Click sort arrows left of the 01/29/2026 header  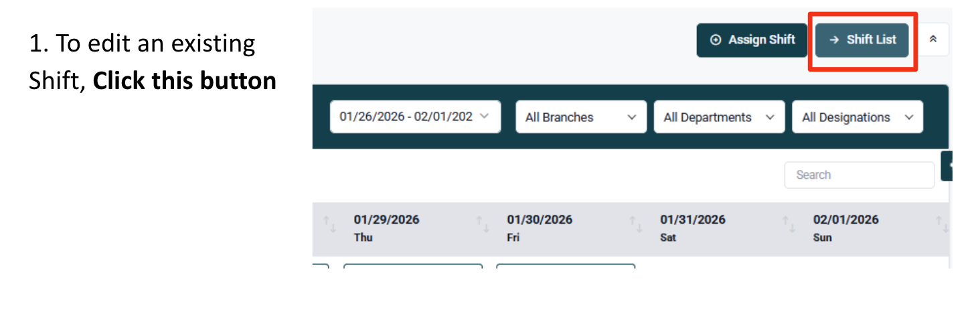point(329,225)
